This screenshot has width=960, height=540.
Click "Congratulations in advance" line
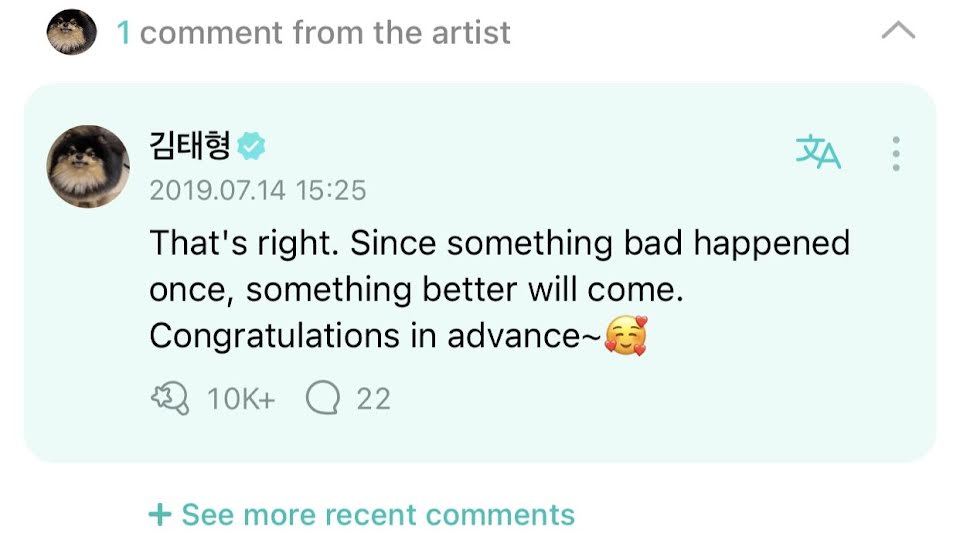[375, 337]
